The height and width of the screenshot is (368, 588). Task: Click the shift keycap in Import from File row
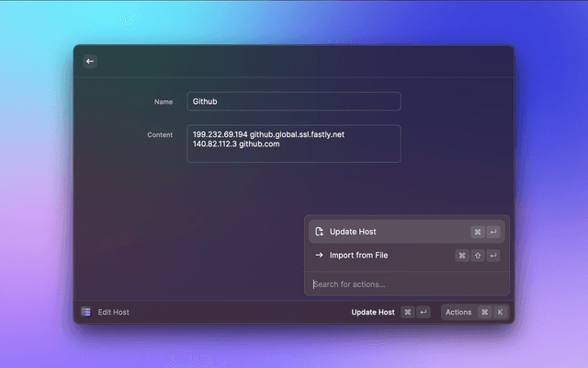click(x=478, y=255)
